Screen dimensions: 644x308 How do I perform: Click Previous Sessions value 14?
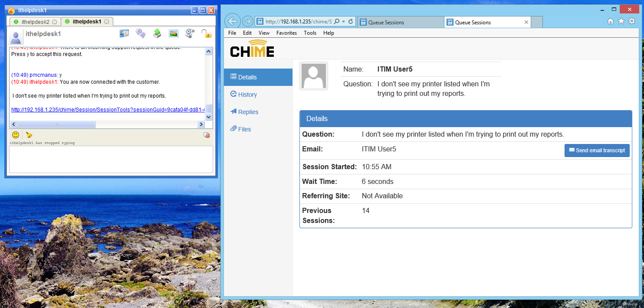(x=366, y=211)
